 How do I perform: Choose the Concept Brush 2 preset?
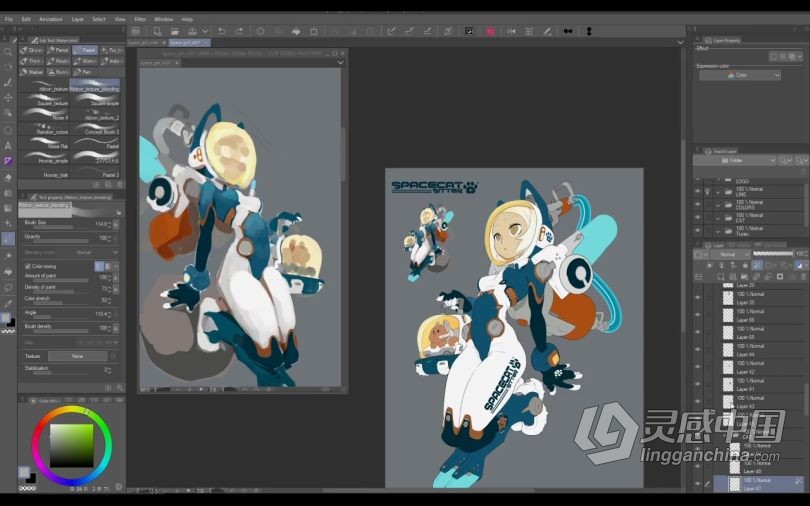coord(96,129)
